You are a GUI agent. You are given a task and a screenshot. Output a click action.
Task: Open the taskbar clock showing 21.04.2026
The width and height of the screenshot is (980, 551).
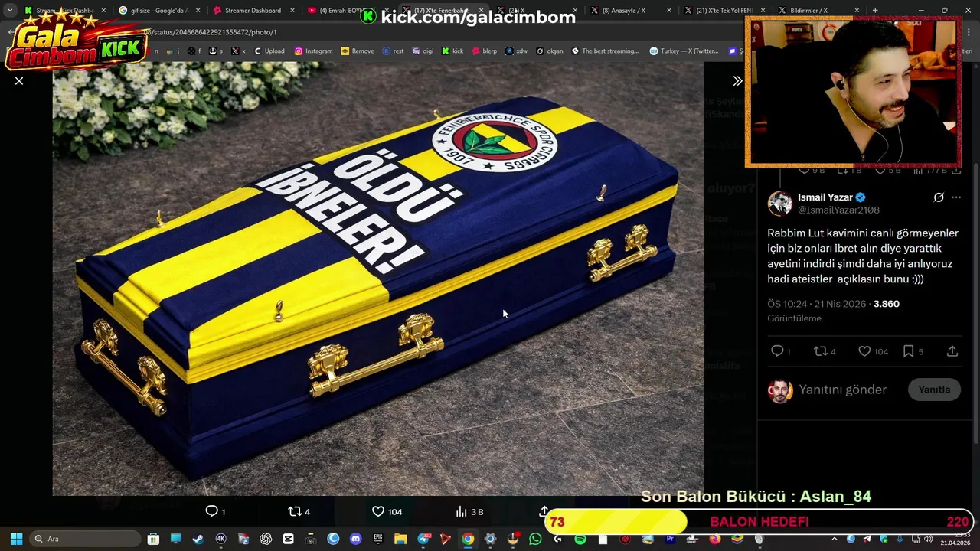(955, 539)
